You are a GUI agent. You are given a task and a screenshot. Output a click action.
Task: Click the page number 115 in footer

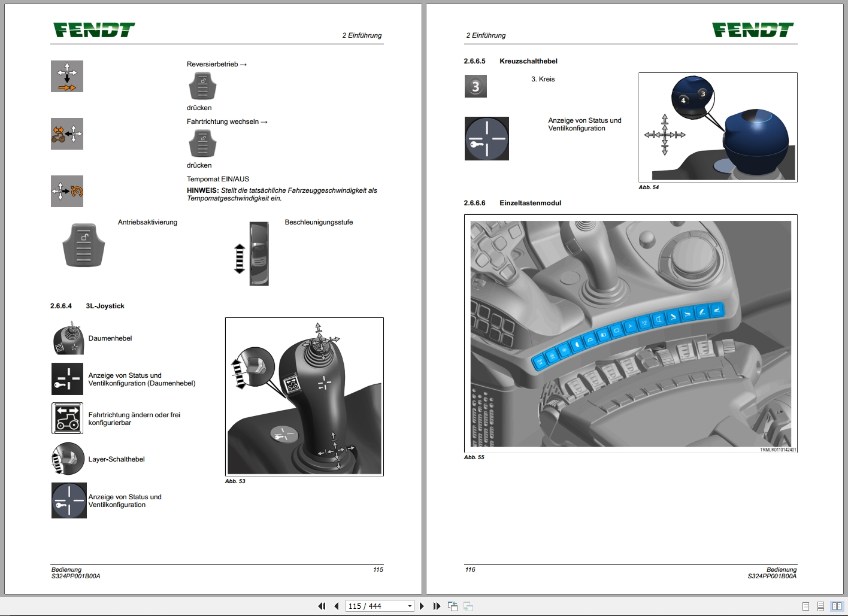pos(378,569)
